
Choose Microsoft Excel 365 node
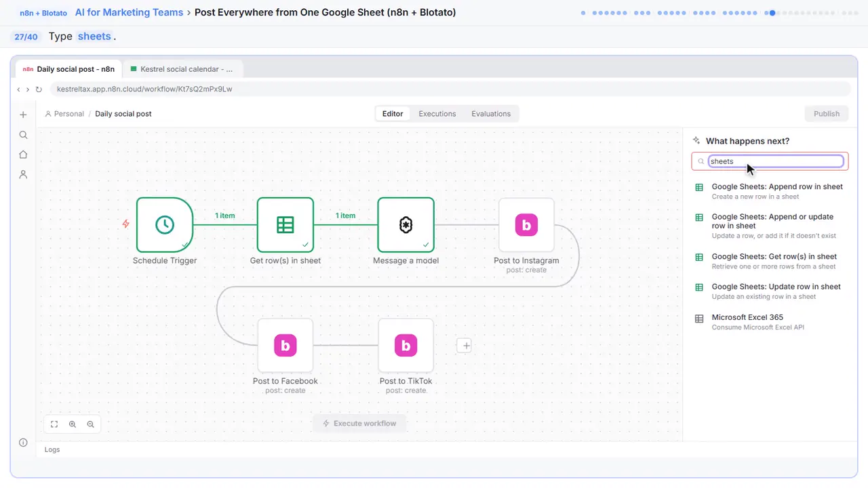click(770, 321)
